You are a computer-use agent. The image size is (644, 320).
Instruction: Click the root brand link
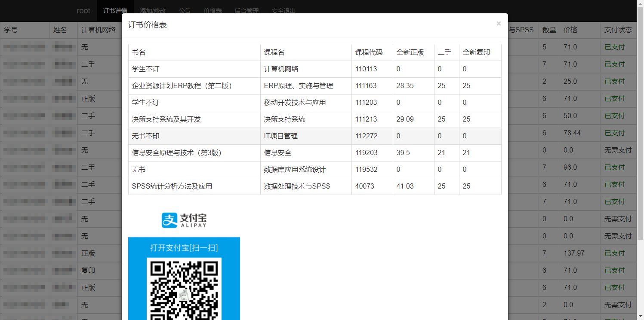click(83, 11)
